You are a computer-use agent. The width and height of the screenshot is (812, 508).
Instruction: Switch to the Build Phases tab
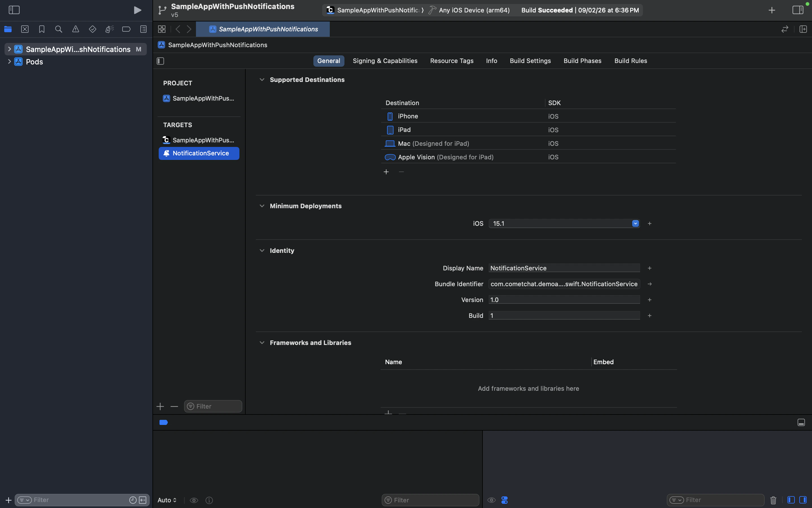(582, 61)
